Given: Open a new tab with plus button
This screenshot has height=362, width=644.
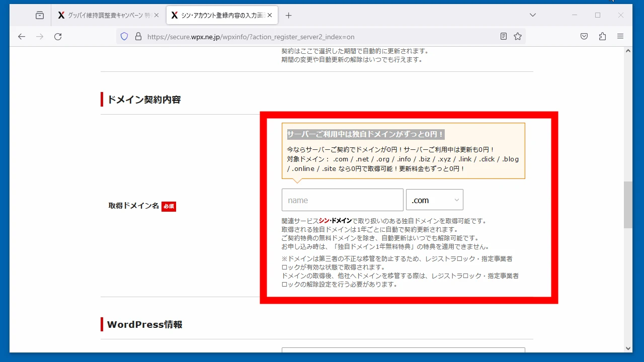Looking at the screenshot, I should [288, 16].
